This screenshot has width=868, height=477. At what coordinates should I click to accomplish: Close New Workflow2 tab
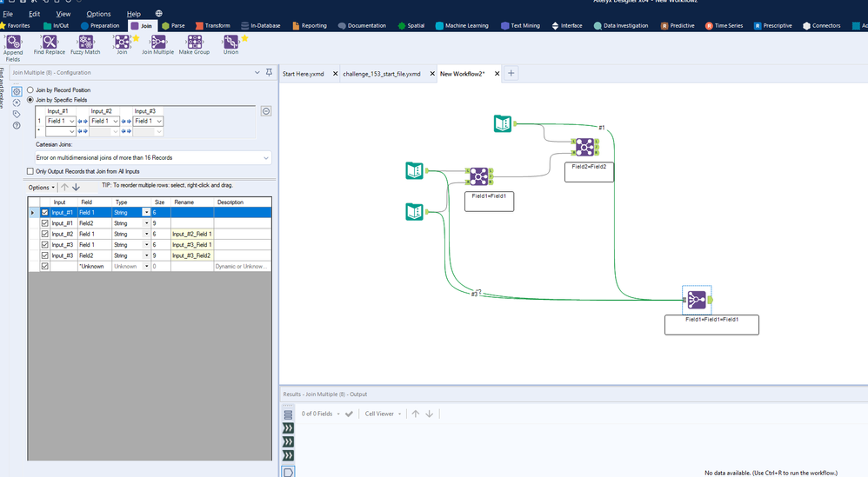(497, 74)
